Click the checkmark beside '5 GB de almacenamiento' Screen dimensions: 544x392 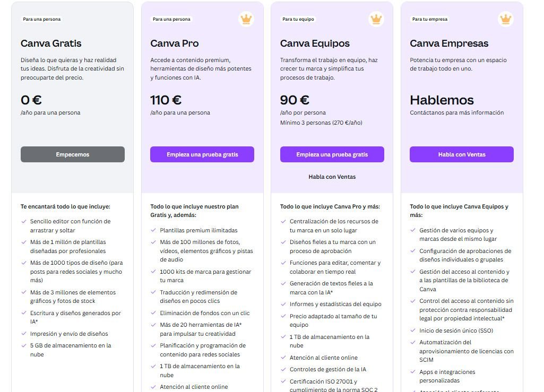click(23, 345)
